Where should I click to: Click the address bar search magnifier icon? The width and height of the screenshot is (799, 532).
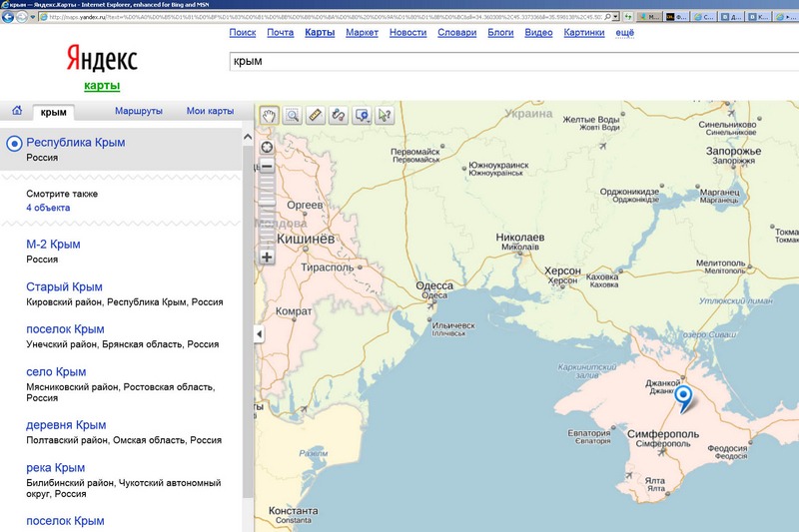[607, 17]
